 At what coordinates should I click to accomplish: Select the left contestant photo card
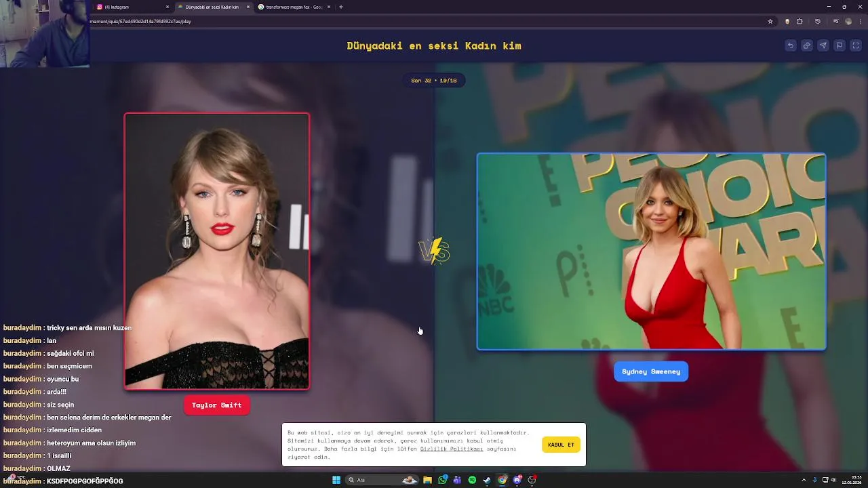coord(217,251)
